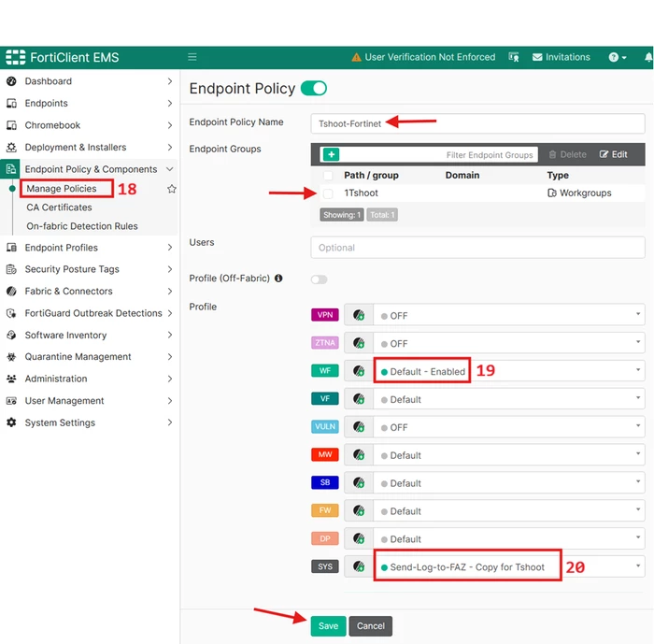Open the VPN profile dropdown

(509, 315)
